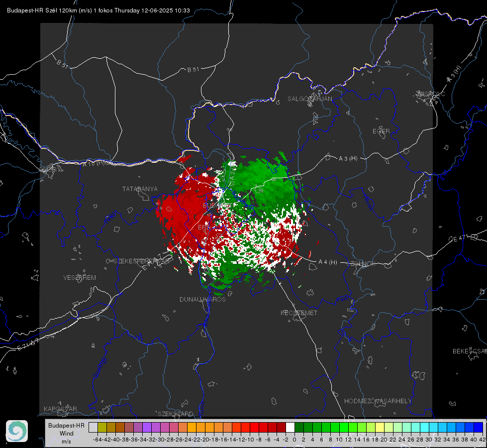Click the MISKOLC city label
The width and height of the screenshot is (487, 448).
pos(431,94)
